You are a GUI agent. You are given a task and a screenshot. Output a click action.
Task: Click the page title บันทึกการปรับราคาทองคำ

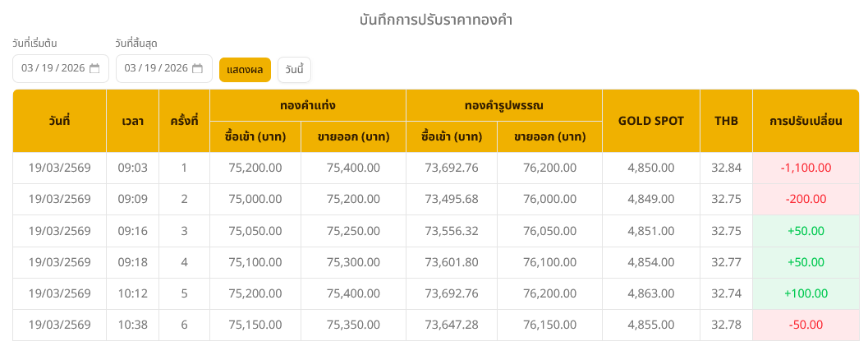tap(436, 19)
